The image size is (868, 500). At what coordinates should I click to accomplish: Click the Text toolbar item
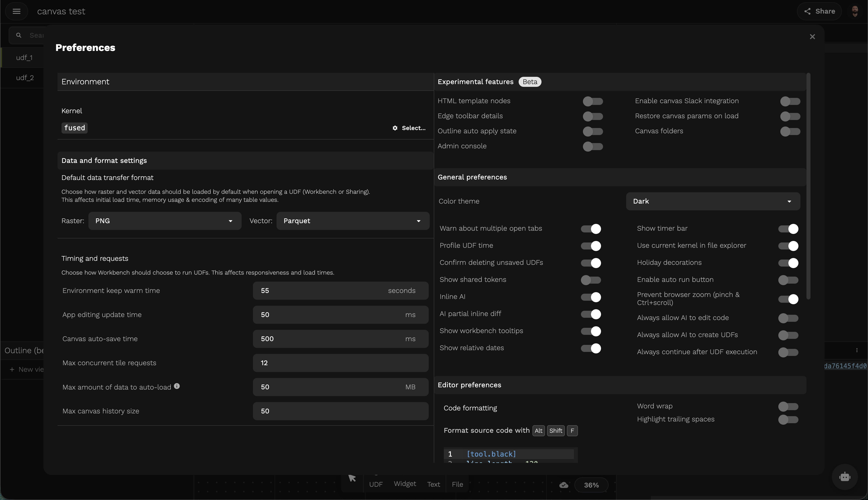433,484
